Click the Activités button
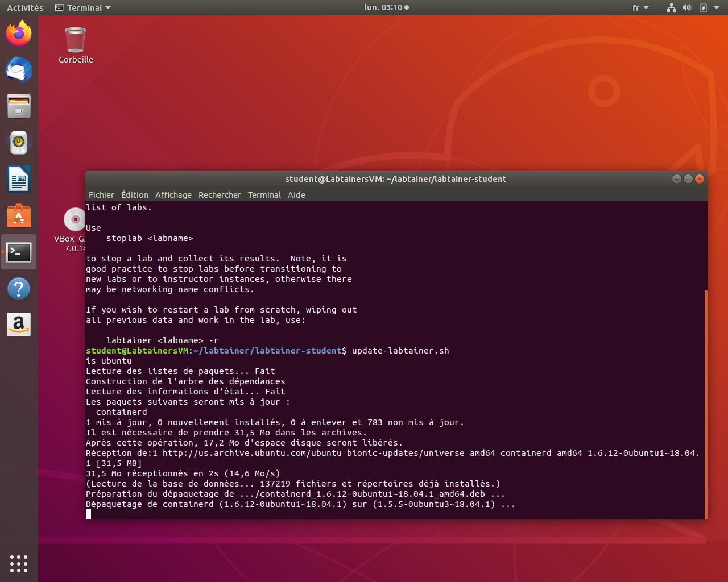728x582 pixels. click(25, 8)
